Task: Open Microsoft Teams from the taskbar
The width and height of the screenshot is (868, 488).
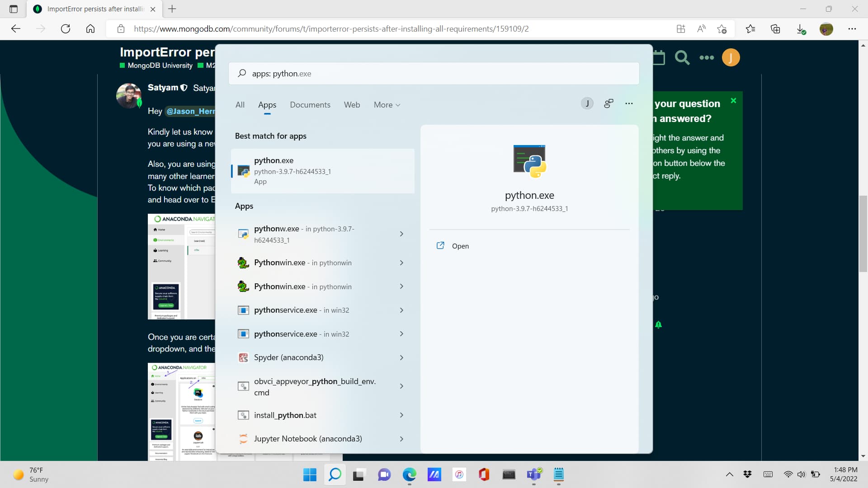Action: pyautogui.click(x=534, y=474)
